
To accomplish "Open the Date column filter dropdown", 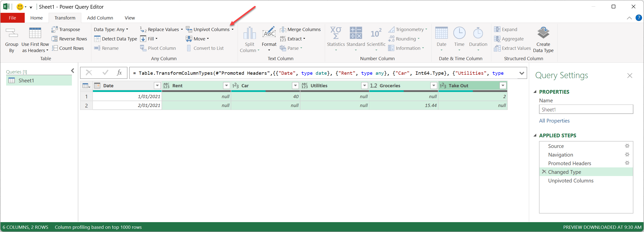I will click(157, 86).
